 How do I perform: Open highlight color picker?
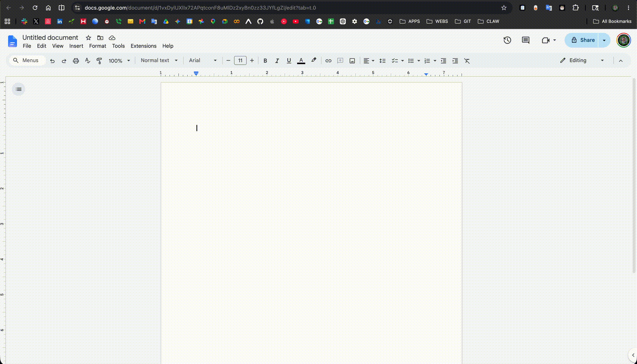[314, 60]
